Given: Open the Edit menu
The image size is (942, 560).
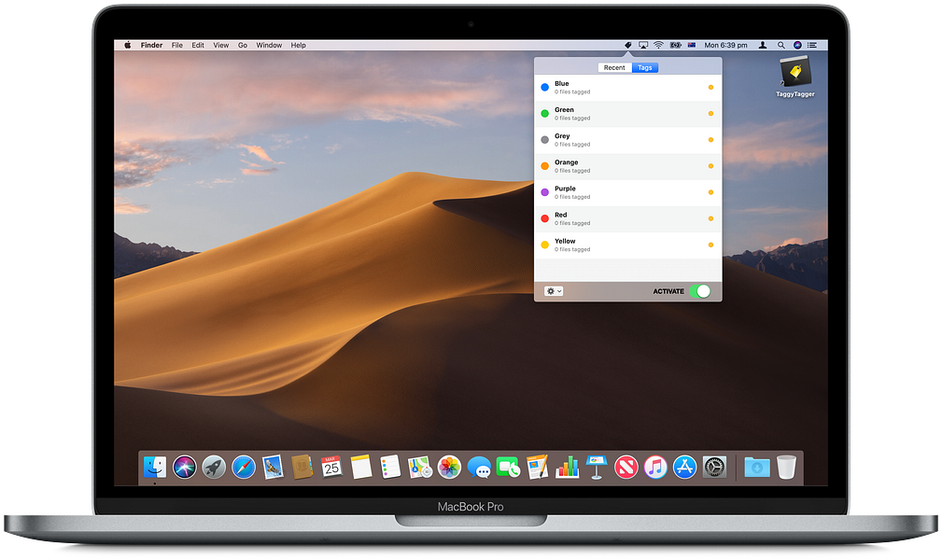Looking at the screenshot, I should tap(198, 45).
